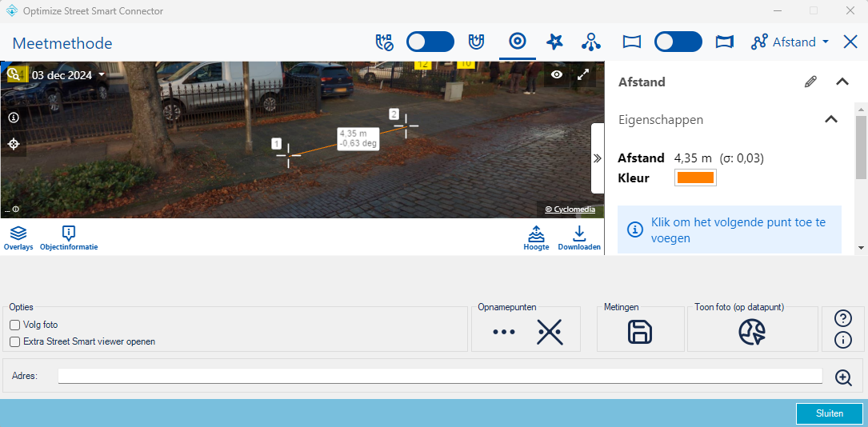Open the Afstand measurement type dropdown

pos(790,42)
